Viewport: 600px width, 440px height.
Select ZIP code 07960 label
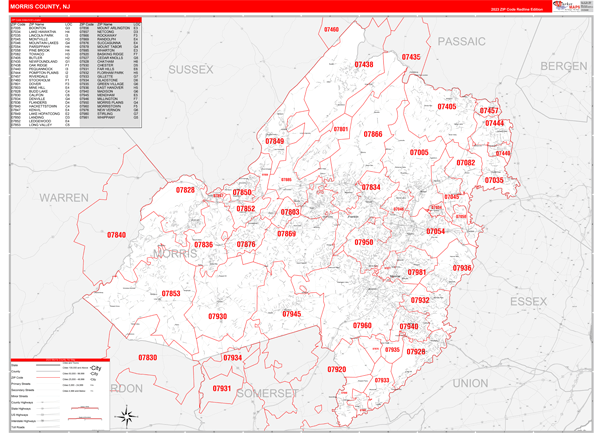(362, 326)
